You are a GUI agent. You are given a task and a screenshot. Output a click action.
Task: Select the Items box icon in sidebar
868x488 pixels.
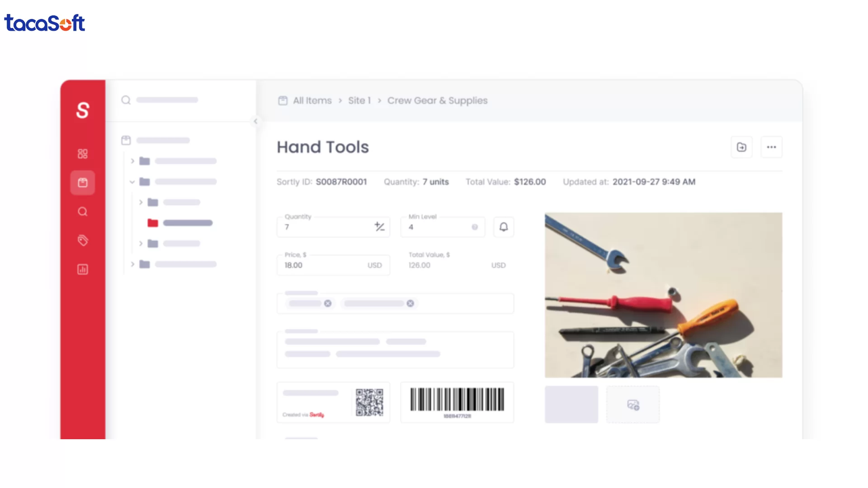click(x=82, y=183)
